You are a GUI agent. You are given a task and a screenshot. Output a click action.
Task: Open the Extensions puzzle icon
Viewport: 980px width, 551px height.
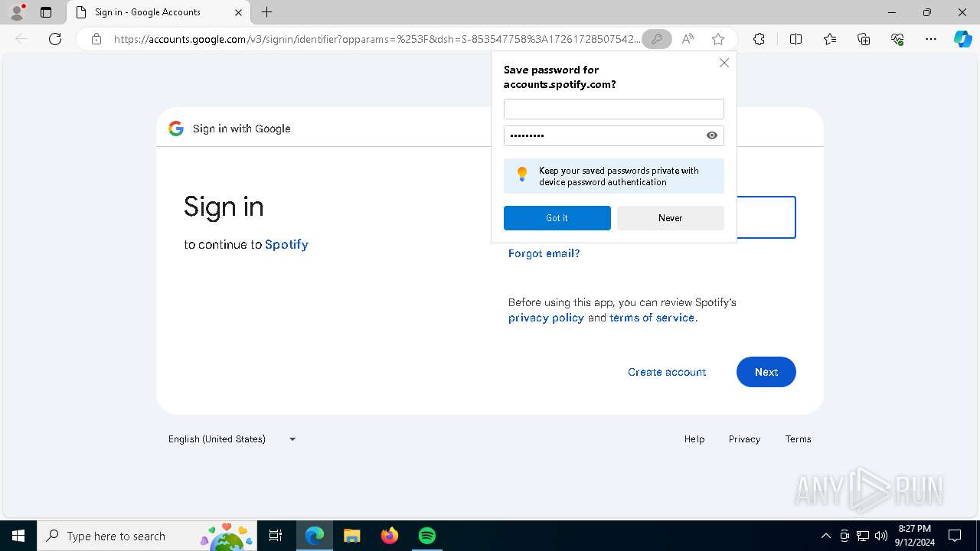click(759, 39)
